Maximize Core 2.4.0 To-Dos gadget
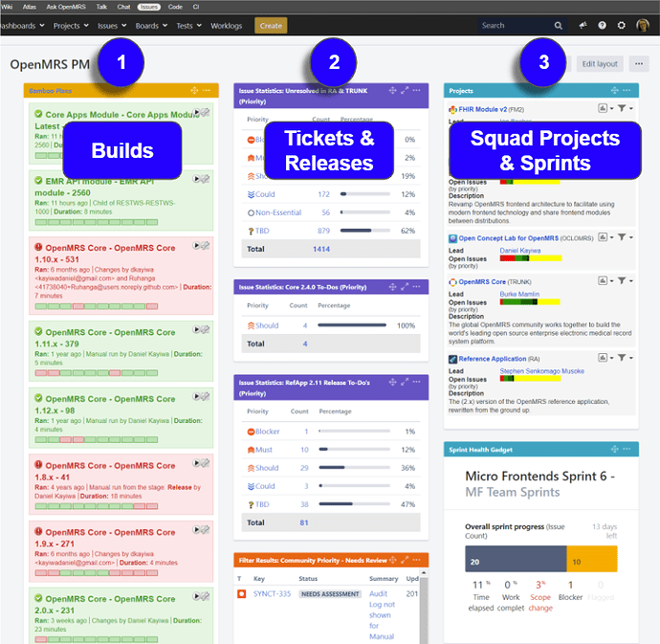Image resolution: width=660 pixels, height=644 pixels. point(405,287)
